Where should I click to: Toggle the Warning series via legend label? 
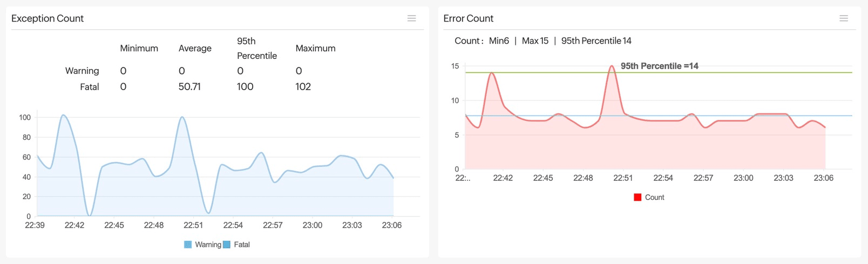coord(208,245)
